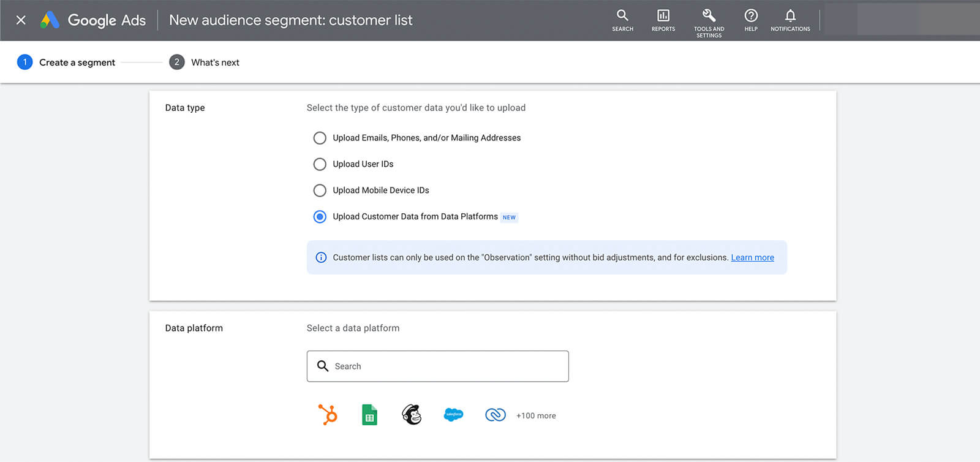This screenshot has height=462, width=980.
Task: Select the Mailchimp platform icon
Action: click(412, 415)
